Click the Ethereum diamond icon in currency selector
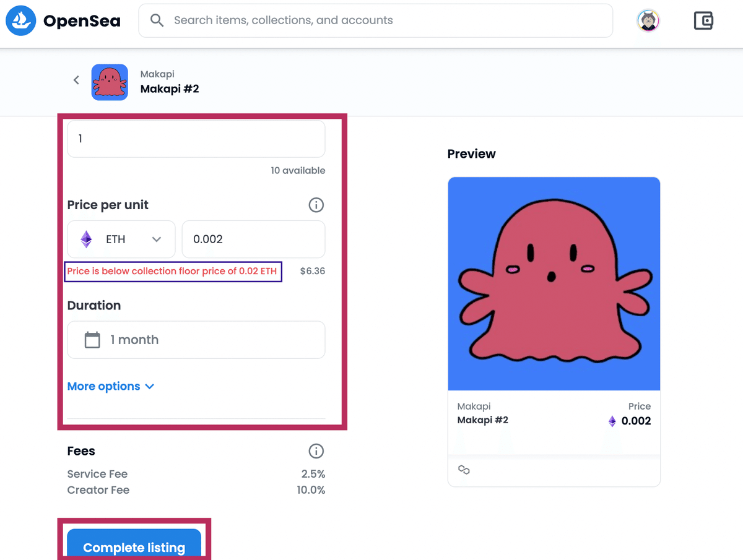The image size is (743, 560). 87,239
